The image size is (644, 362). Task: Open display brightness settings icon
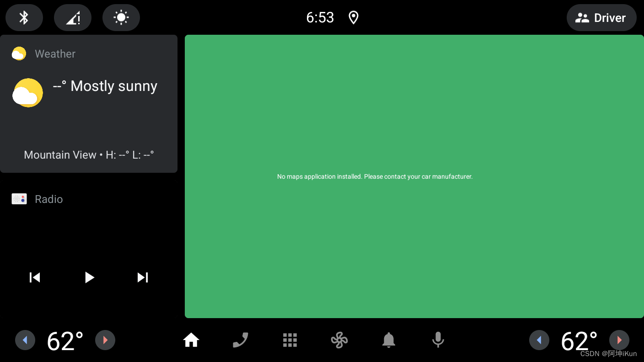(x=121, y=18)
